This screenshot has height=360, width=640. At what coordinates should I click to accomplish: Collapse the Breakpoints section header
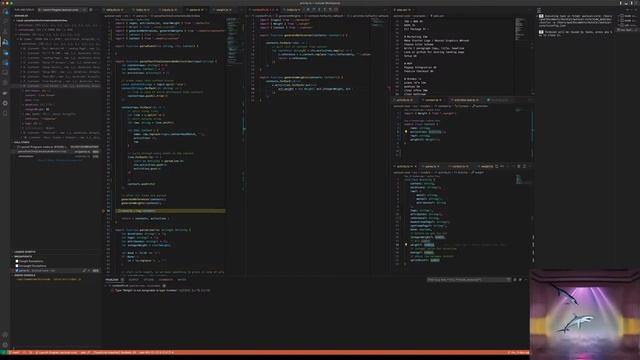click(x=23, y=256)
